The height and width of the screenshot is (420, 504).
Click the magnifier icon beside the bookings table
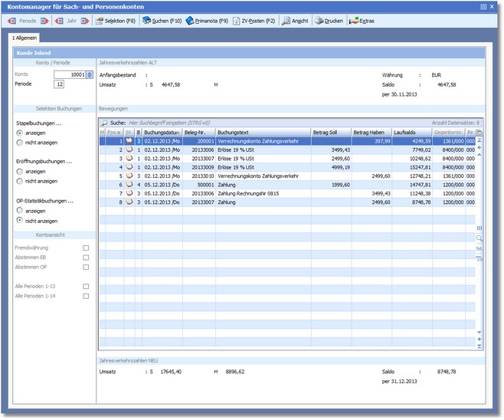[479, 238]
